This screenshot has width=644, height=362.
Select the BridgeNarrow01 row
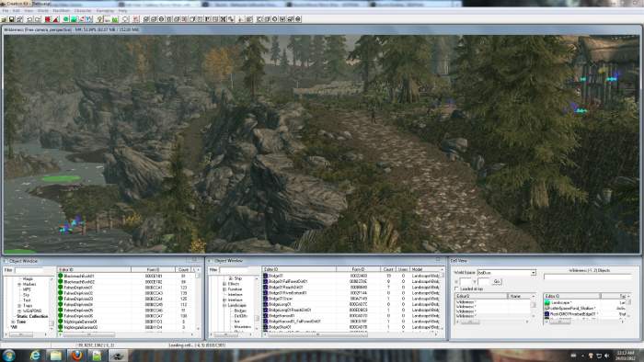click(x=351, y=316)
